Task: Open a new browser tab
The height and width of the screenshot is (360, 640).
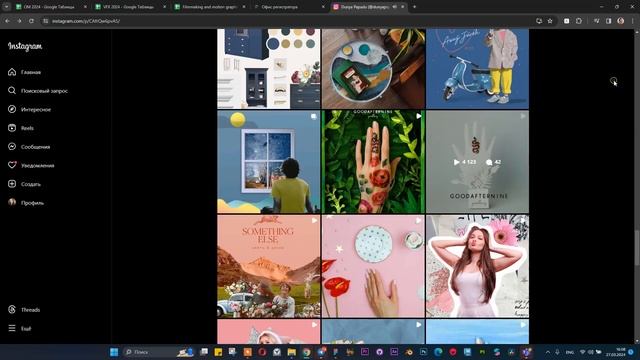Action: coord(414,7)
